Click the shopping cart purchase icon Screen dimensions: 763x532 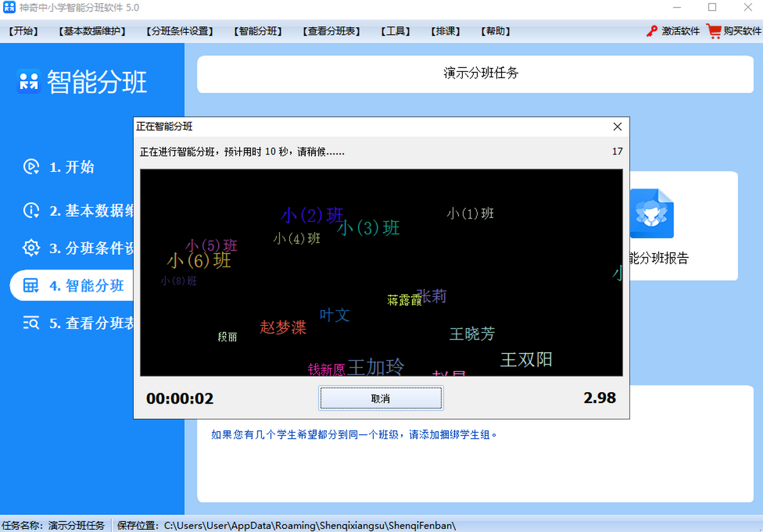tap(713, 31)
